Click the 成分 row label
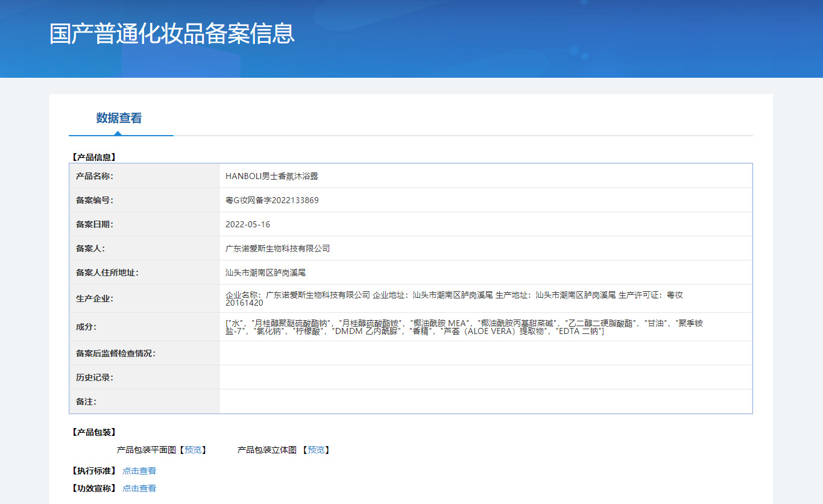 (86, 327)
